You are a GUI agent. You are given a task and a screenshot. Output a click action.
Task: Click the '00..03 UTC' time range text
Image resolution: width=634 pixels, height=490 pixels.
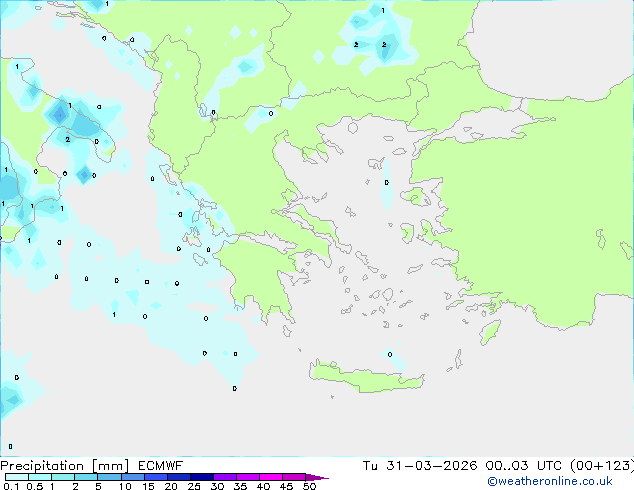coord(524,466)
